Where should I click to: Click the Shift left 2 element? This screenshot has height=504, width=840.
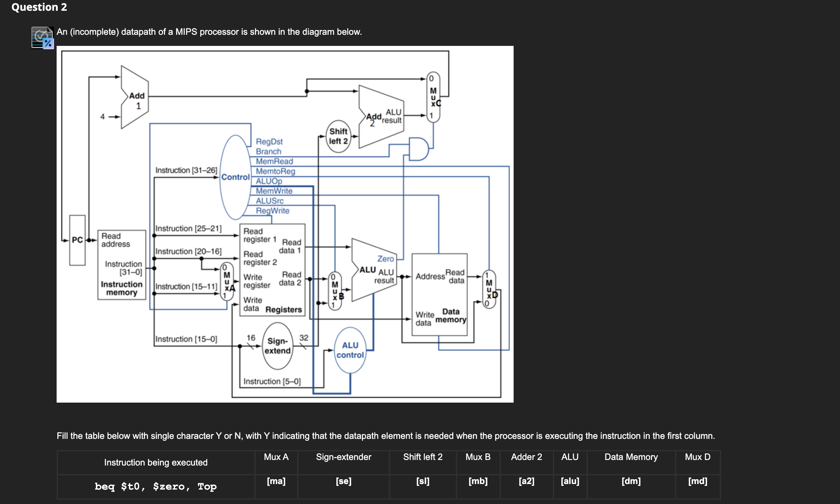click(x=337, y=136)
